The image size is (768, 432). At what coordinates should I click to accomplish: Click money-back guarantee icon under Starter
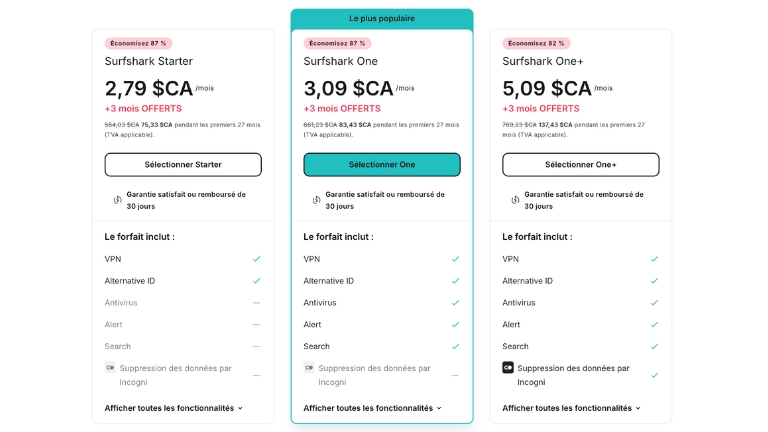pos(117,200)
